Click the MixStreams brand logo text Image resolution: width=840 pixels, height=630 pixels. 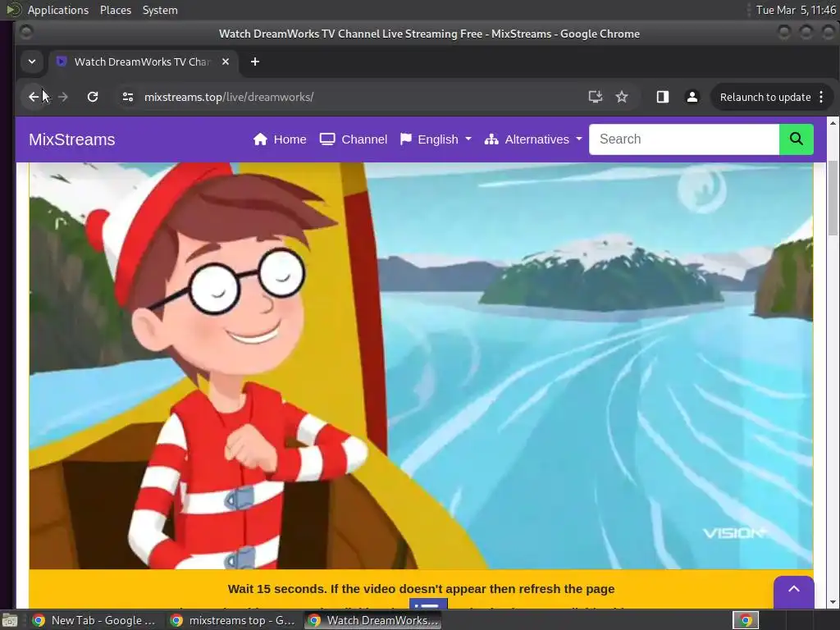click(72, 139)
